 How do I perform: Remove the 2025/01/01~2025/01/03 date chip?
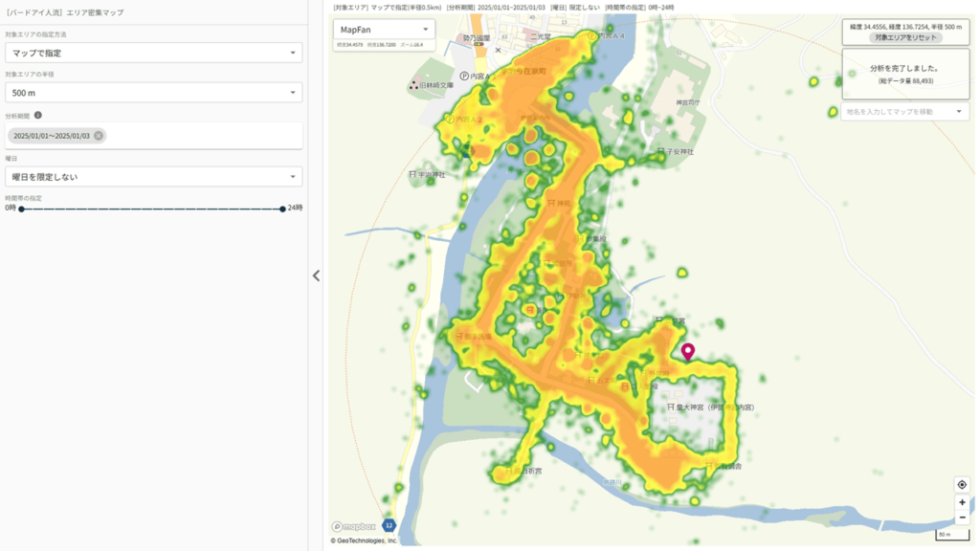(99, 136)
